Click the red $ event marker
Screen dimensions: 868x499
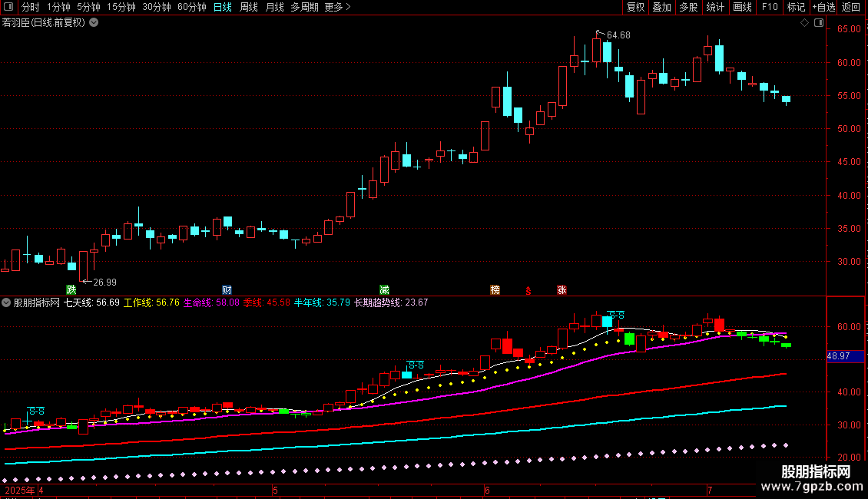click(528, 290)
